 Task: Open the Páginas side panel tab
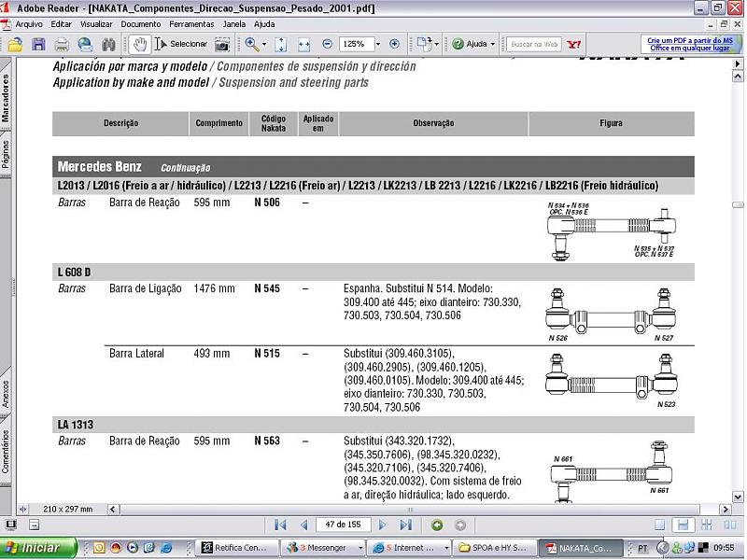6,154
